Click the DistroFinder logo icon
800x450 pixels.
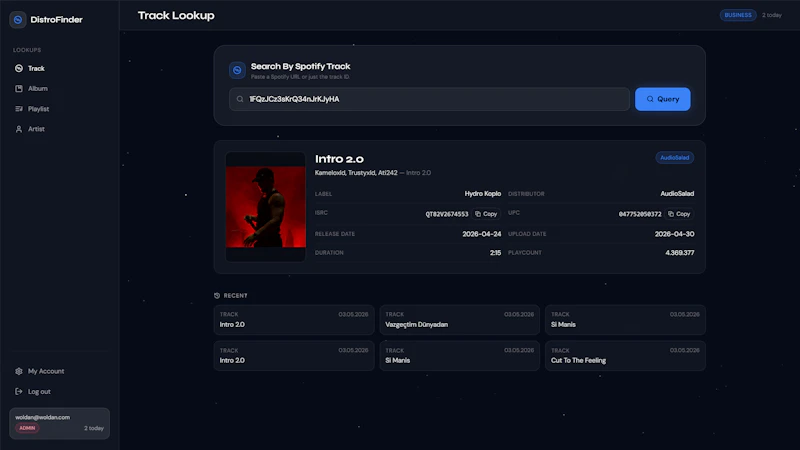(x=18, y=19)
